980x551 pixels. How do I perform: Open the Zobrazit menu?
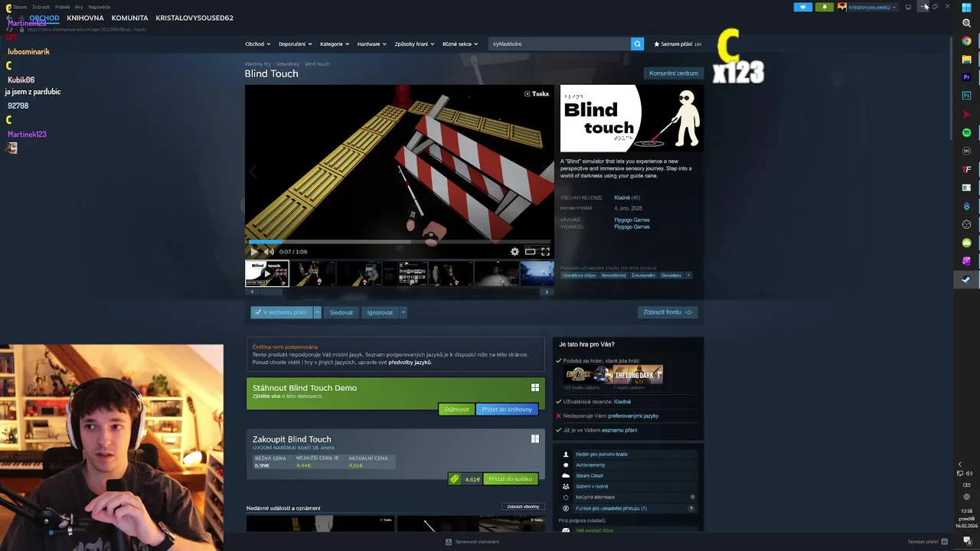tap(41, 7)
